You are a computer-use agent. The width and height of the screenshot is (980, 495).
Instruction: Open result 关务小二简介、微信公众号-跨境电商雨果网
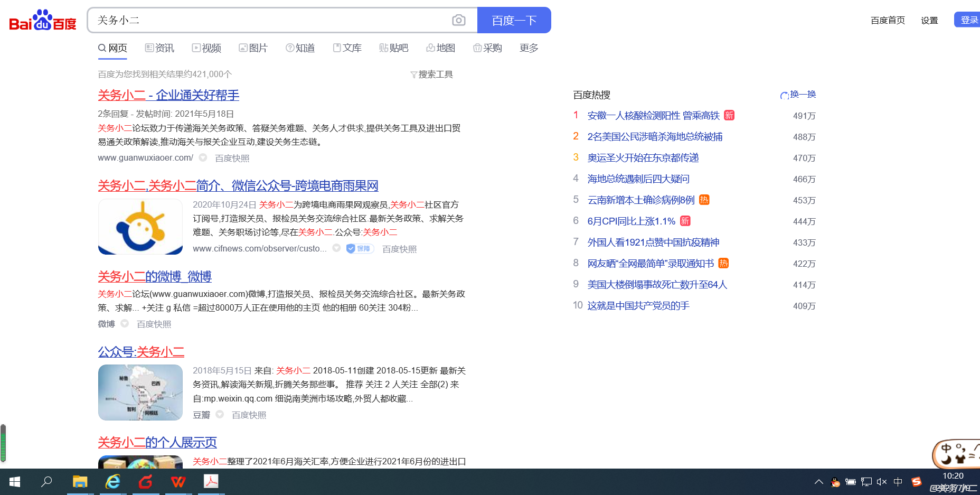(238, 186)
